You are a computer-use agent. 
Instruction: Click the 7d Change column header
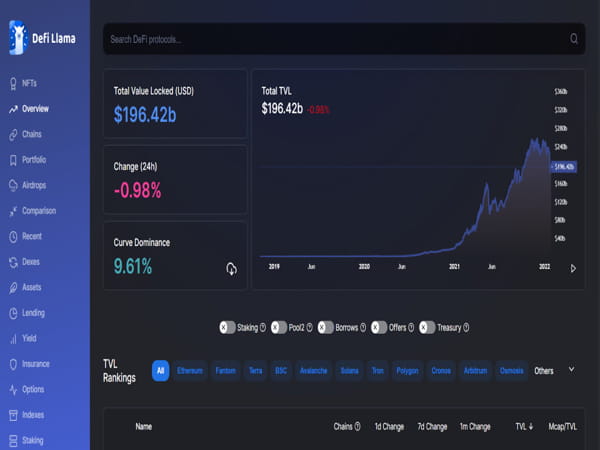click(x=432, y=427)
